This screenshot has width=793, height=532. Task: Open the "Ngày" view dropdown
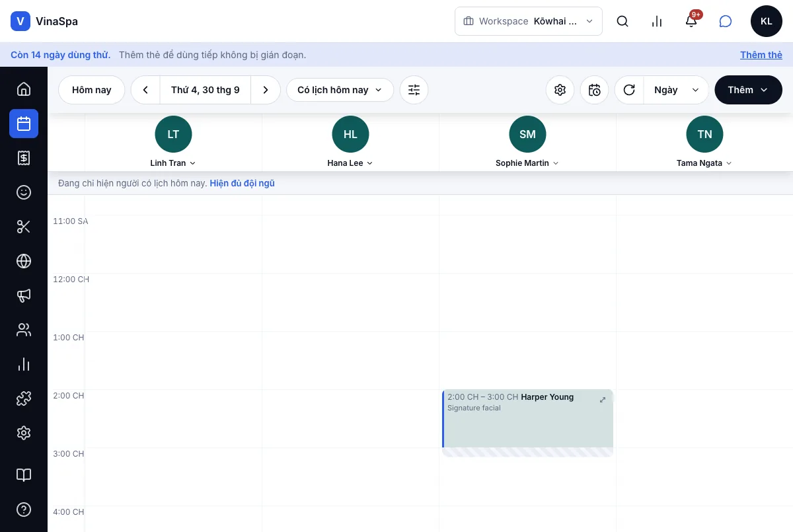point(676,90)
